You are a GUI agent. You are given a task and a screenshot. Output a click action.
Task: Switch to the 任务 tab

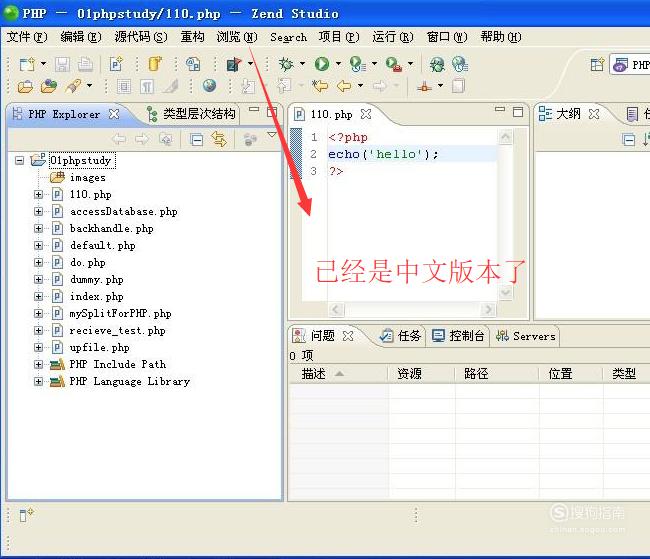[400, 335]
